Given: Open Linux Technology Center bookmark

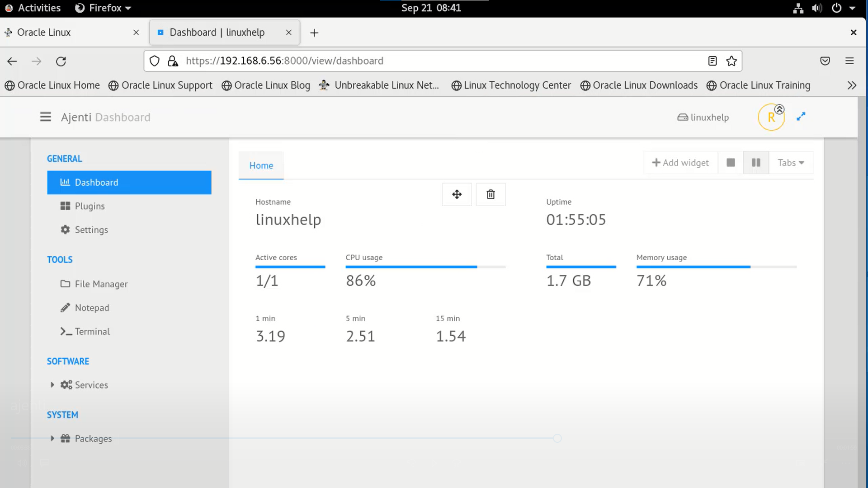Looking at the screenshot, I should pyautogui.click(x=511, y=85).
